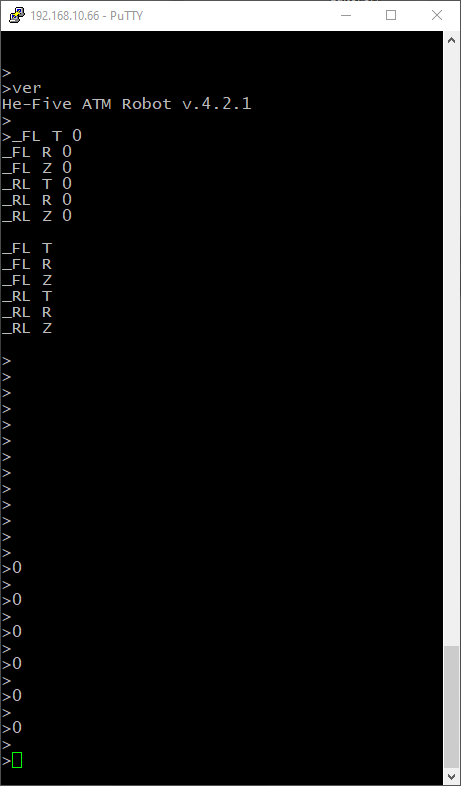
Task: Maximize the PuTTY window
Action: click(x=391, y=15)
